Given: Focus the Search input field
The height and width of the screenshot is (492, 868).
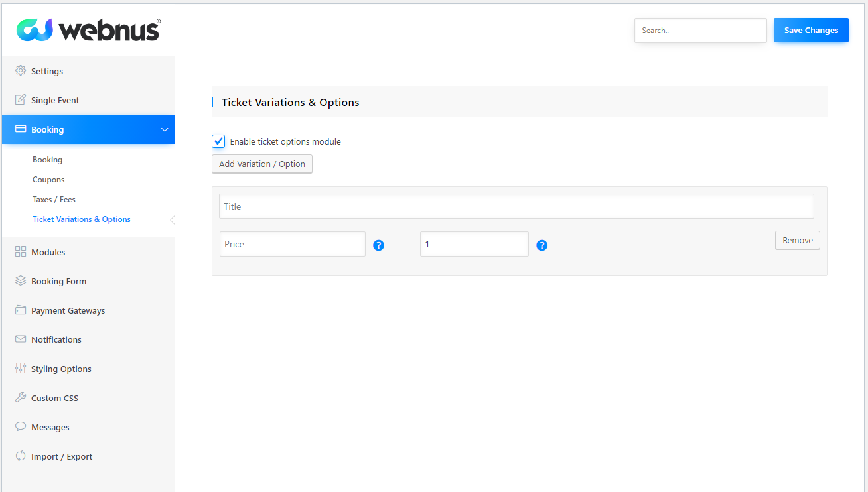Looking at the screenshot, I should tap(701, 31).
